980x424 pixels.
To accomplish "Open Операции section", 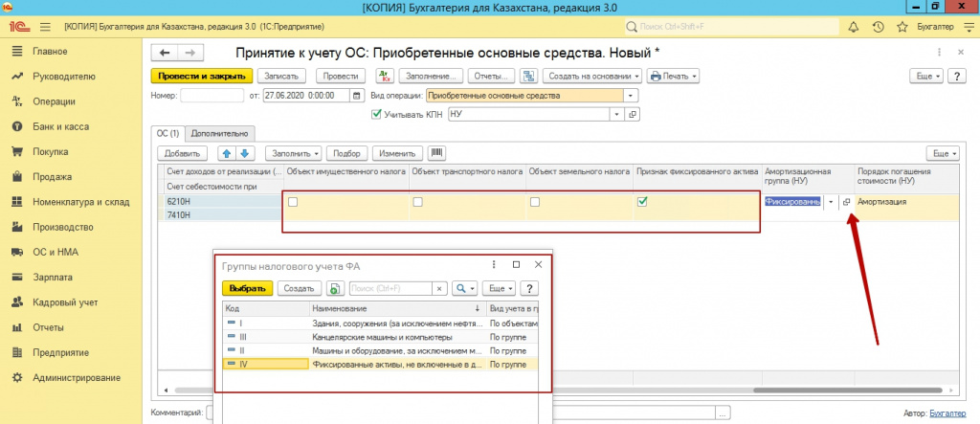I will (54, 101).
